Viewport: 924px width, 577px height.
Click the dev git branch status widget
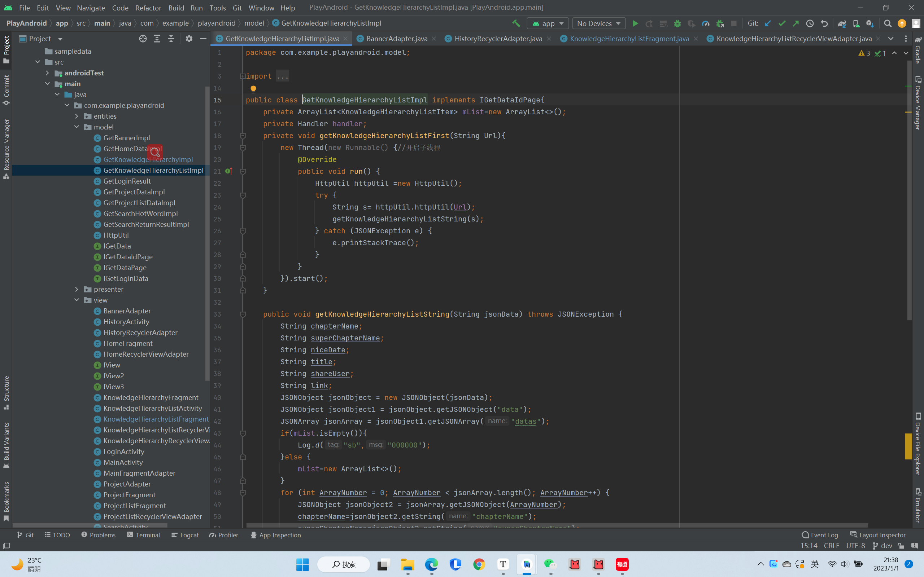click(882, 546)
